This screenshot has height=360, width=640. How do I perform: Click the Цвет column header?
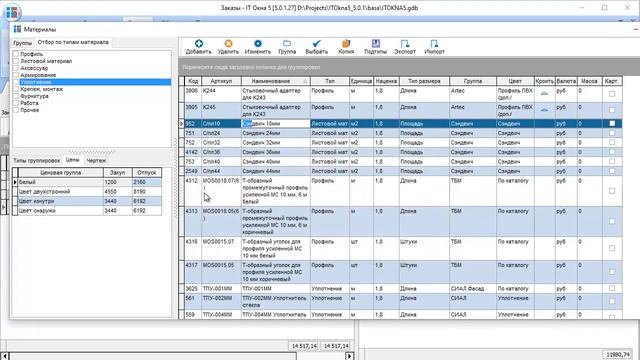tap(515, 81)
